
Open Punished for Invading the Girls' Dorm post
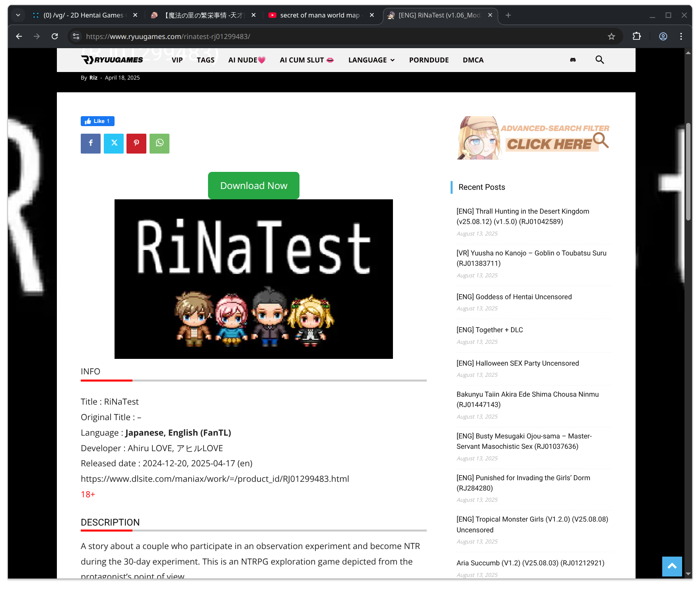pos(523,483)
